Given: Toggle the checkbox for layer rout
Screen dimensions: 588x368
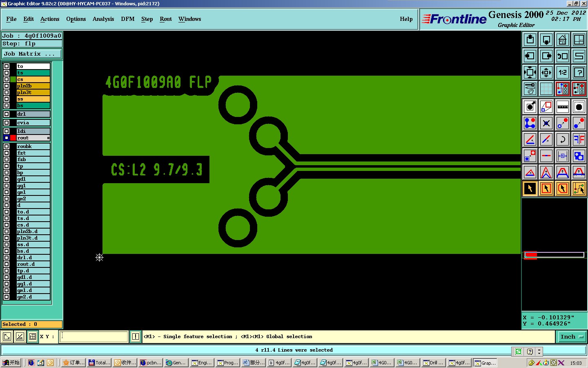Looking at the screenshot, I should 7,138.
